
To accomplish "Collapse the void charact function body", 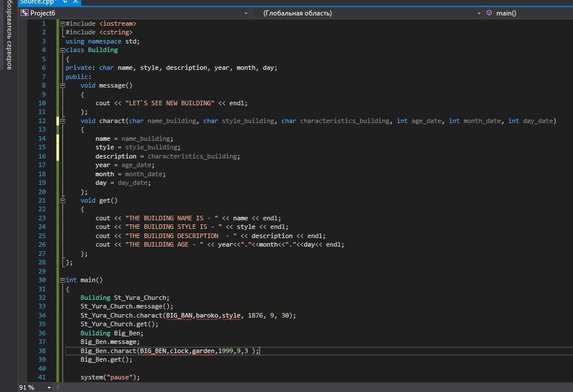I will coord(62,121).
